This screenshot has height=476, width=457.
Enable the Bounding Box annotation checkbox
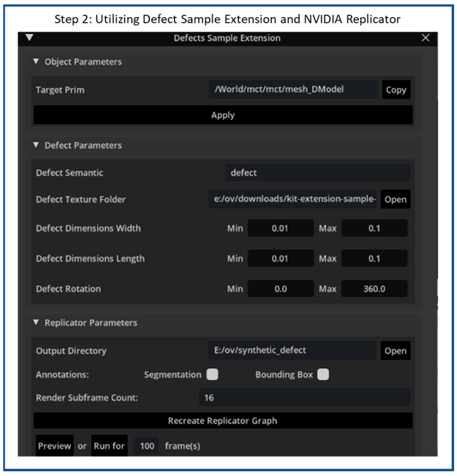(x=323, y=374)
